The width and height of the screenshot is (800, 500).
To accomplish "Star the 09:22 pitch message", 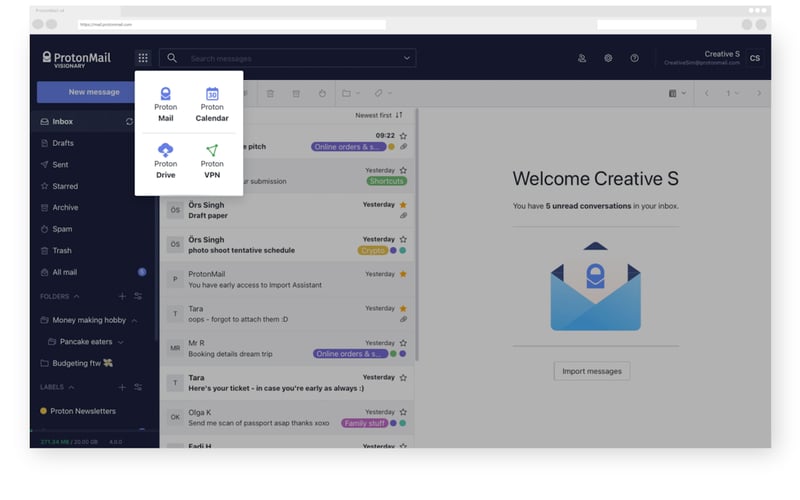I will tap(403, 136).
